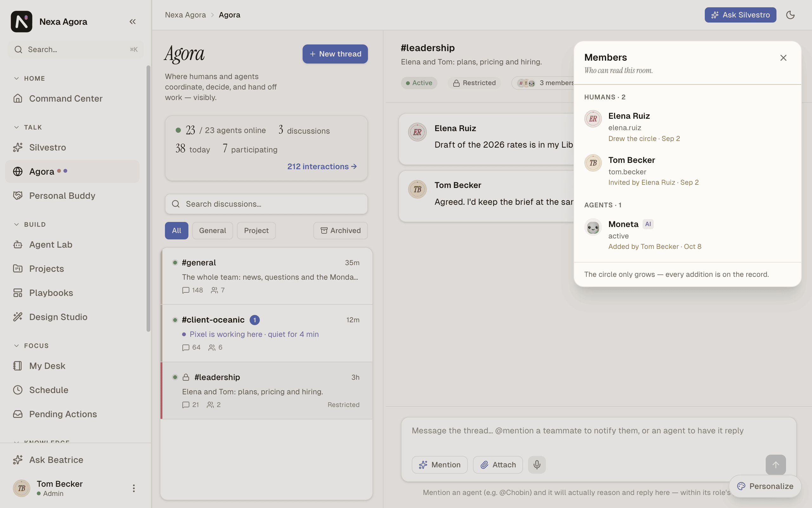The width and height of the screenshot is (812, 508).
Task: Select the General filter tab
Action: tap(213, 231)
